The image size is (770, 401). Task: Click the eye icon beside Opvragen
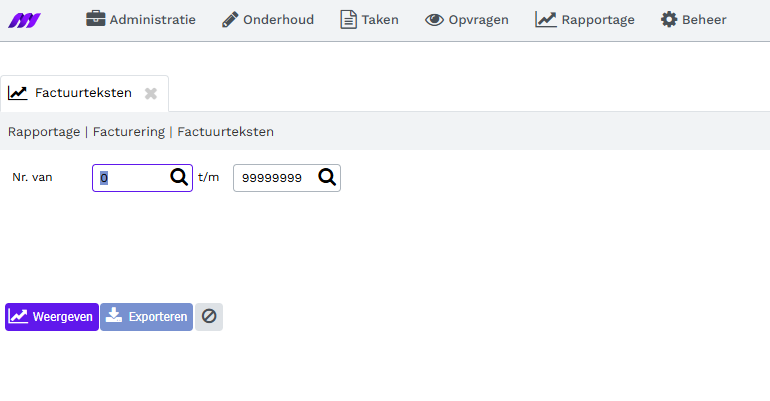[434, 20]
